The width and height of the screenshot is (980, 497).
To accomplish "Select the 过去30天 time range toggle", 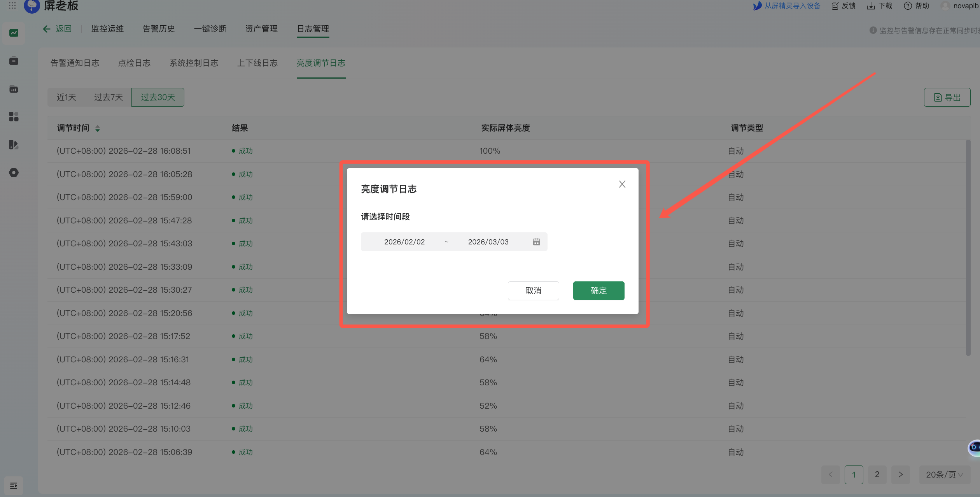I will click(157, 97).
